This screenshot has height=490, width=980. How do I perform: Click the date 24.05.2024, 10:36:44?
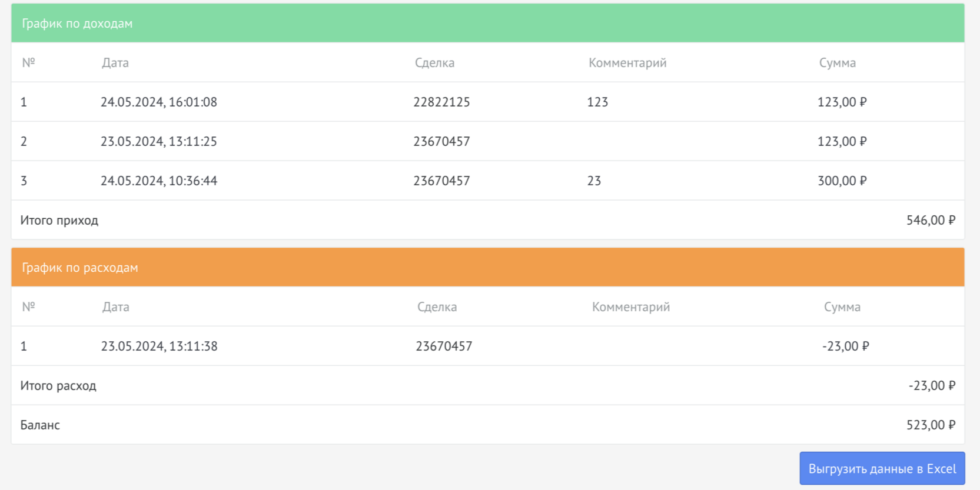pos(158,181)
